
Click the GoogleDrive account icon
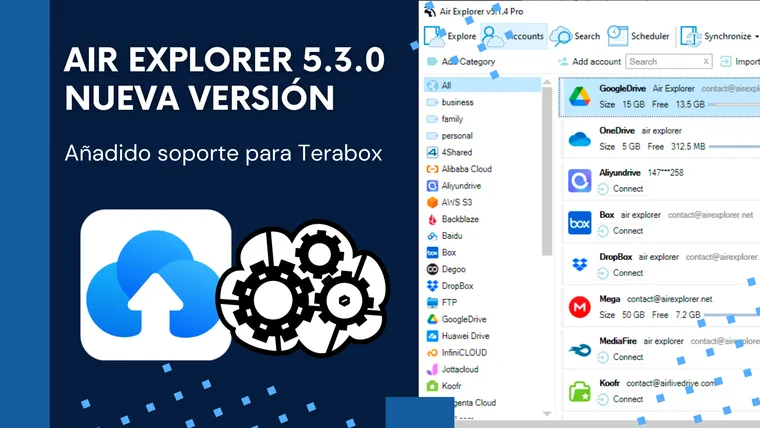point(579,96)
